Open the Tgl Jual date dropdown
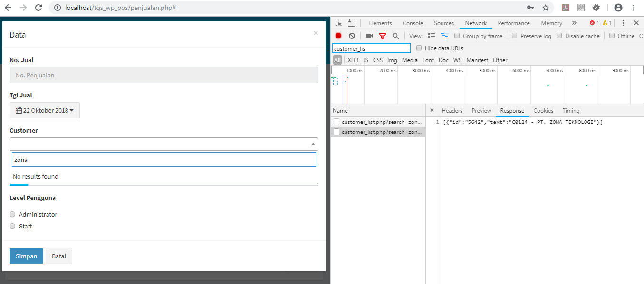The height and width of the screenshot is (284, 644). (45, 110)
